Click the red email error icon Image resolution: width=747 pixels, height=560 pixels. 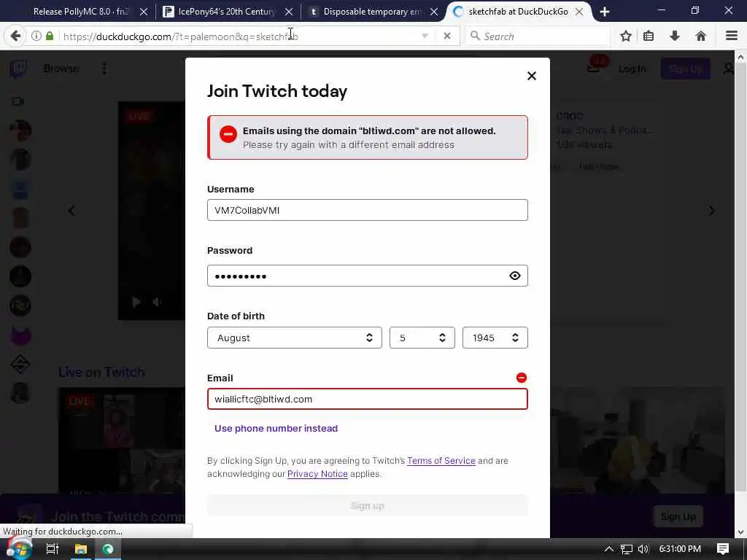tap(521, 378)
